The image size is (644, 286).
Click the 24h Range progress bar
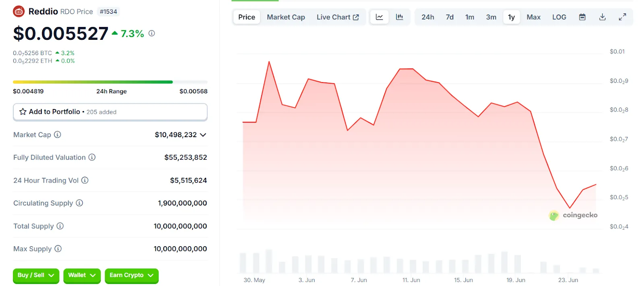[x=110, y=82]
